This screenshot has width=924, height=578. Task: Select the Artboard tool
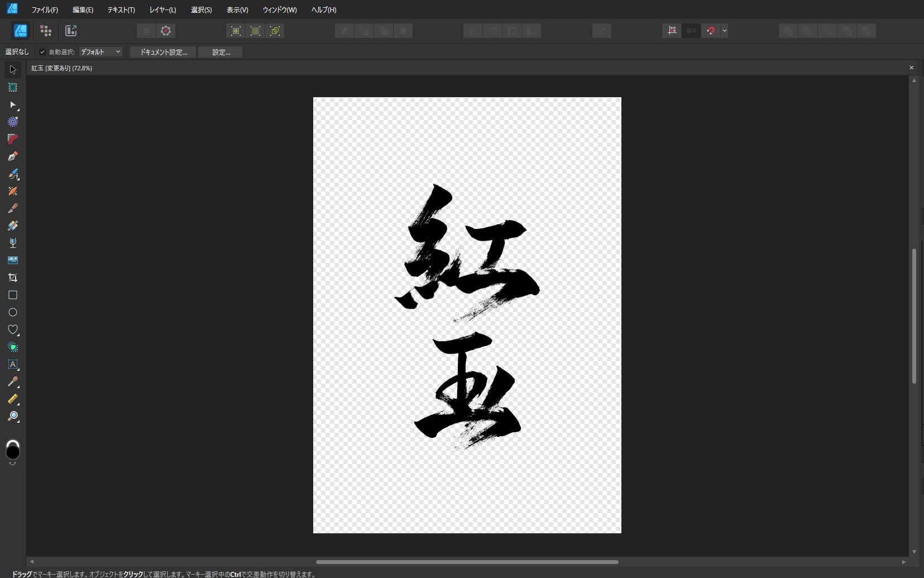13,87
